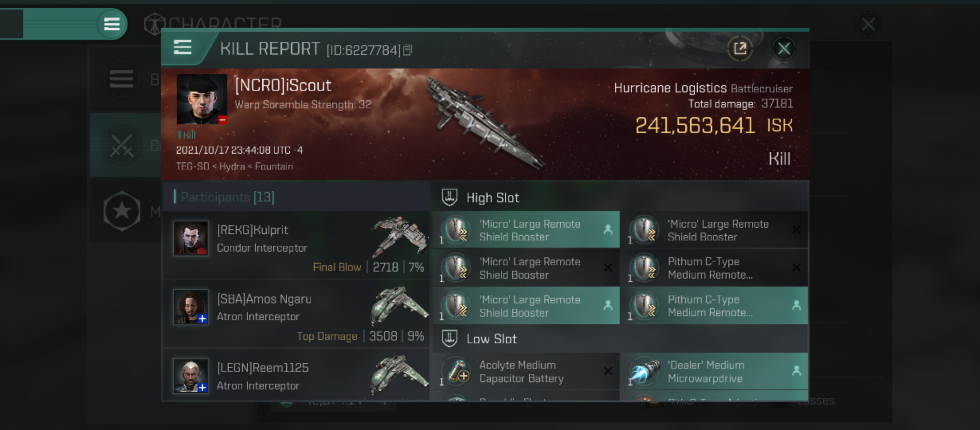Close the kill report window
Image resolution: width=980 pixels, height=430 pixels.
click(x=784, y=49)
